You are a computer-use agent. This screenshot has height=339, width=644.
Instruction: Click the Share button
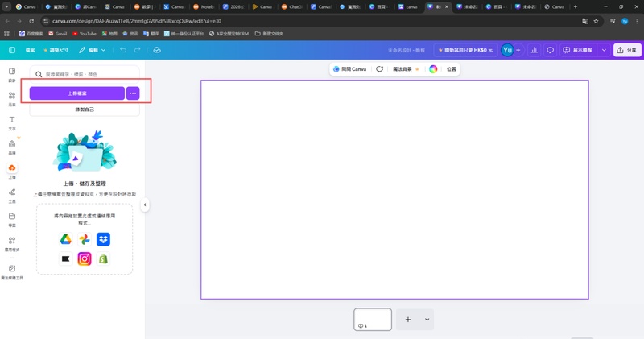(627, 50)
